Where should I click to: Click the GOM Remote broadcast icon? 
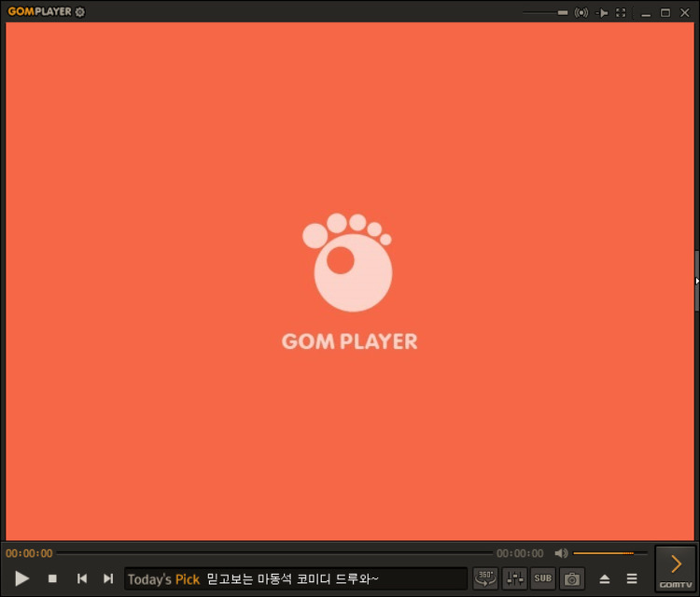(581, 12)
